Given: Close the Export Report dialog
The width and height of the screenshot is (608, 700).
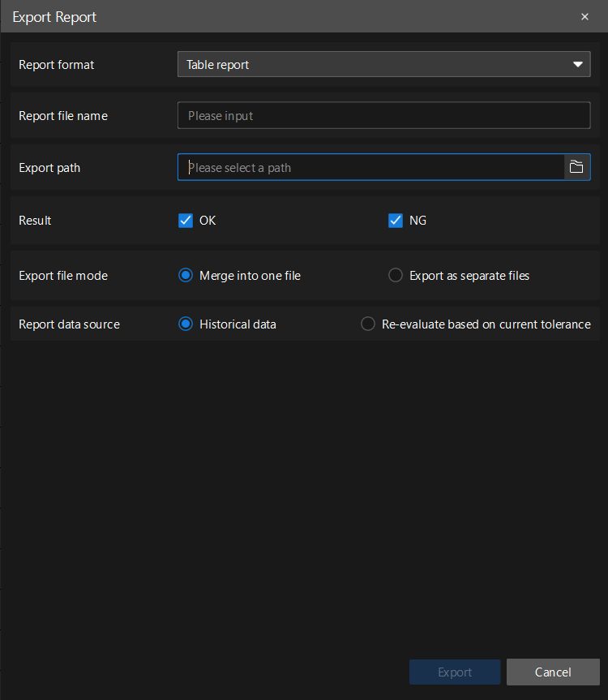Looking at the screenshot, I should click(x=584, y=16).
